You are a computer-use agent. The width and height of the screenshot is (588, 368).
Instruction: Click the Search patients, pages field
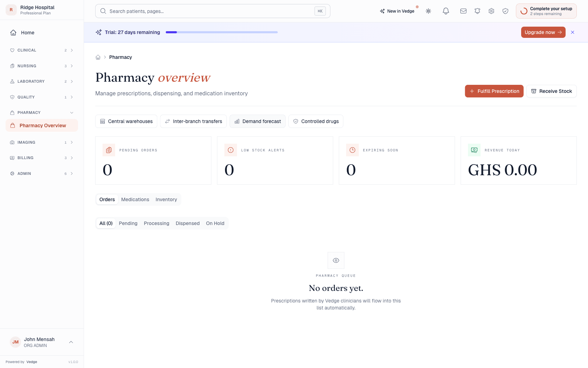click(x=213, y=11)
